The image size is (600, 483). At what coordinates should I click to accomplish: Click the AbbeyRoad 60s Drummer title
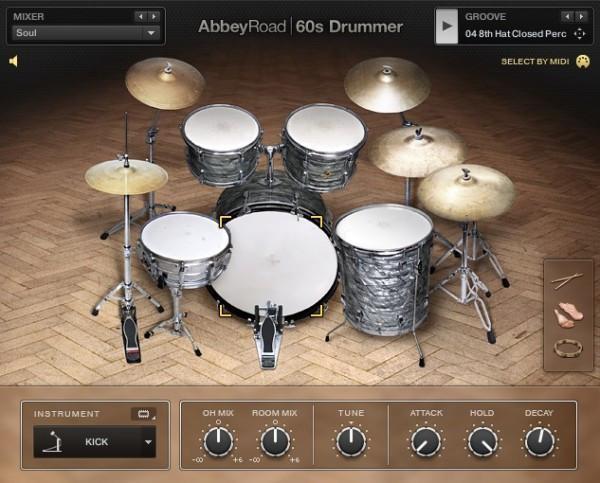[300, 26]
